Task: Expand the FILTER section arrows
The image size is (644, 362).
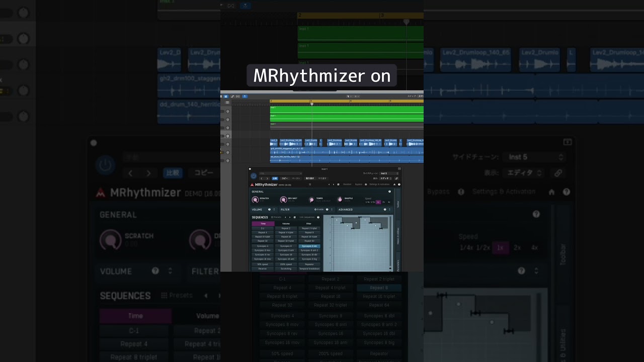Action: [332, 209]
